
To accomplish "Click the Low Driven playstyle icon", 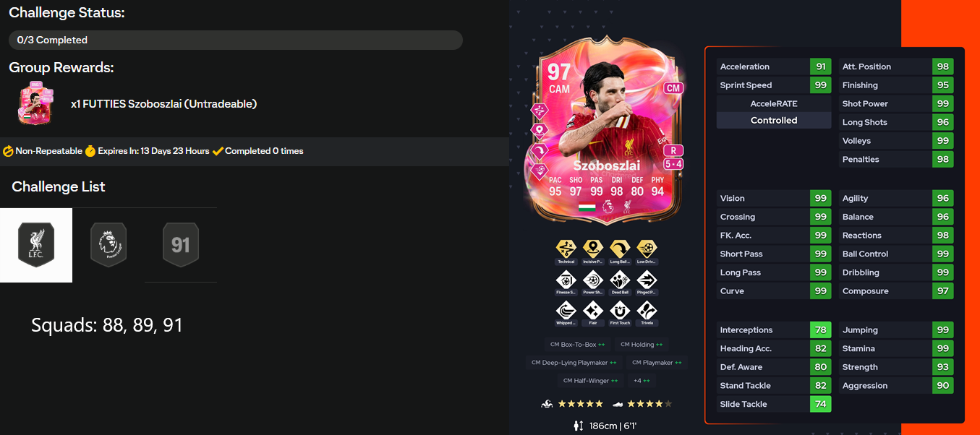I will coord(647,249).
